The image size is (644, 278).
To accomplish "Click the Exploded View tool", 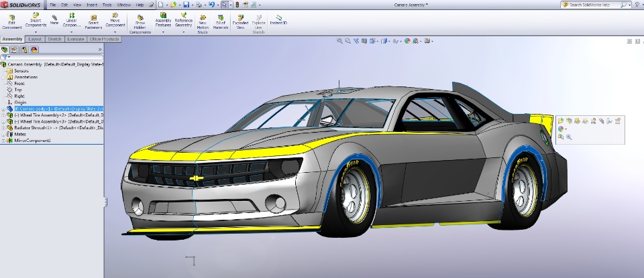I will [x=240, y=22].
